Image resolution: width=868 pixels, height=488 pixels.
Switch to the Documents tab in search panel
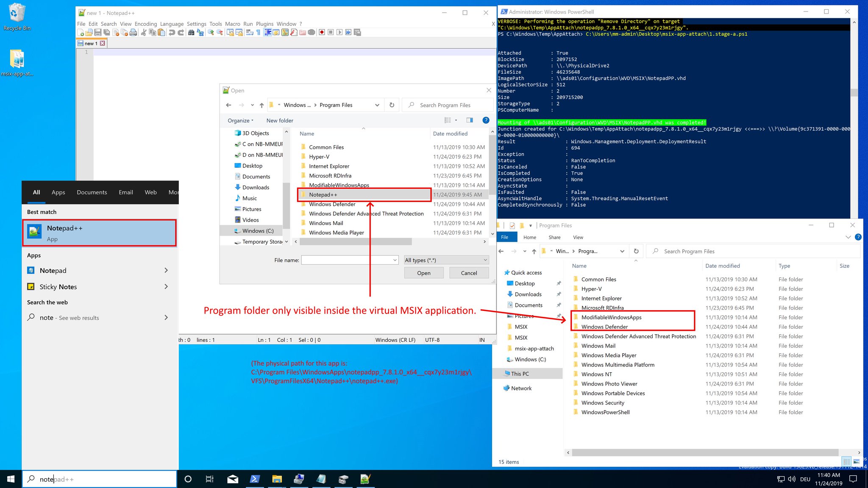92,192
